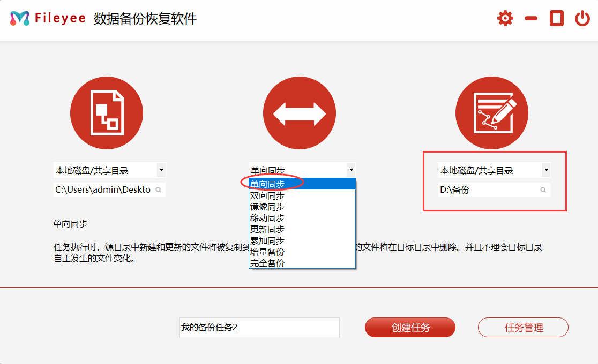598x364 pixels.
Task: Click the 创建任务 button
Action: coord(410,328)
